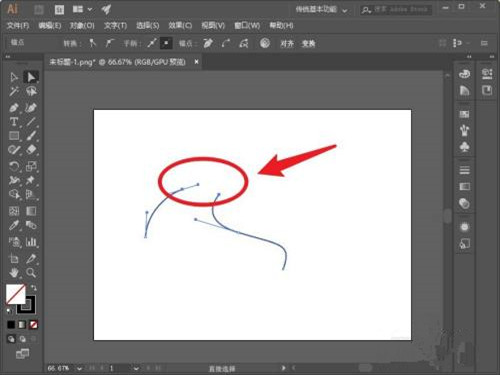
Task: Cut path at selected anchor points
Action: [244, 43]
